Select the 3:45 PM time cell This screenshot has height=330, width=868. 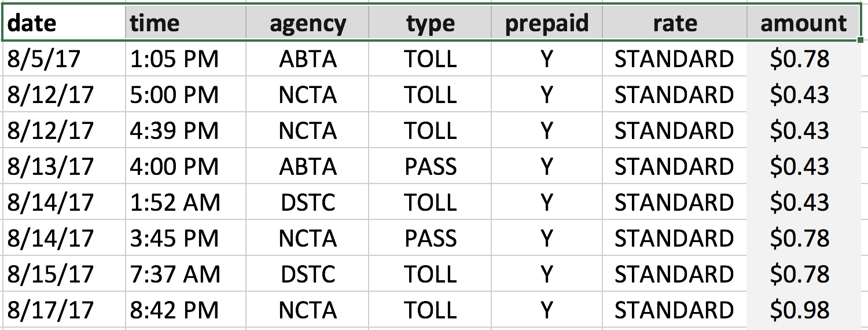[x=186, y=238]
